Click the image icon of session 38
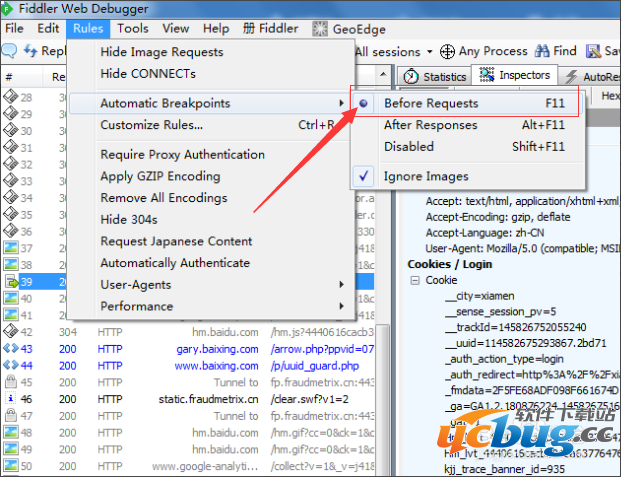Screen dimensions: 621x477 (x=11, y=265)
